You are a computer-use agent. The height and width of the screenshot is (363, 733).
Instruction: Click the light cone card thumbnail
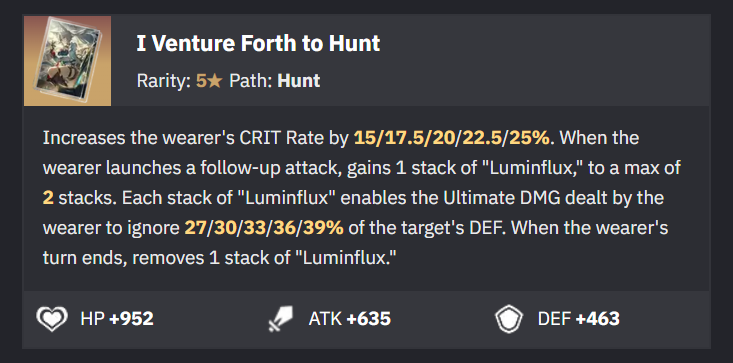(x=67, y=61)
